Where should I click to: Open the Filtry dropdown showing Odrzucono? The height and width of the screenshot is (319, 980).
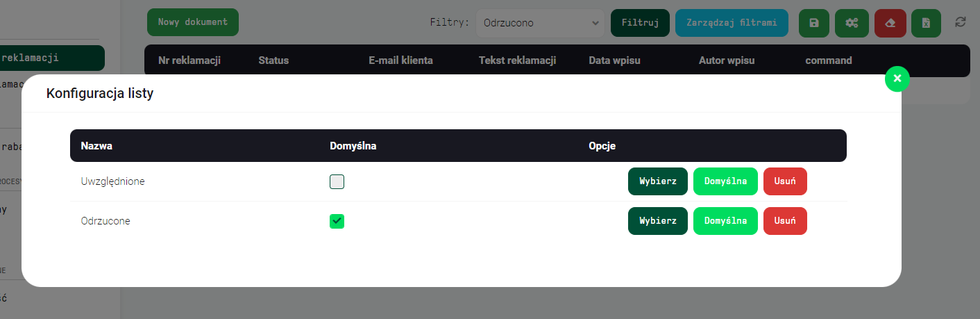pyautogui.click(x=539, y=23)
